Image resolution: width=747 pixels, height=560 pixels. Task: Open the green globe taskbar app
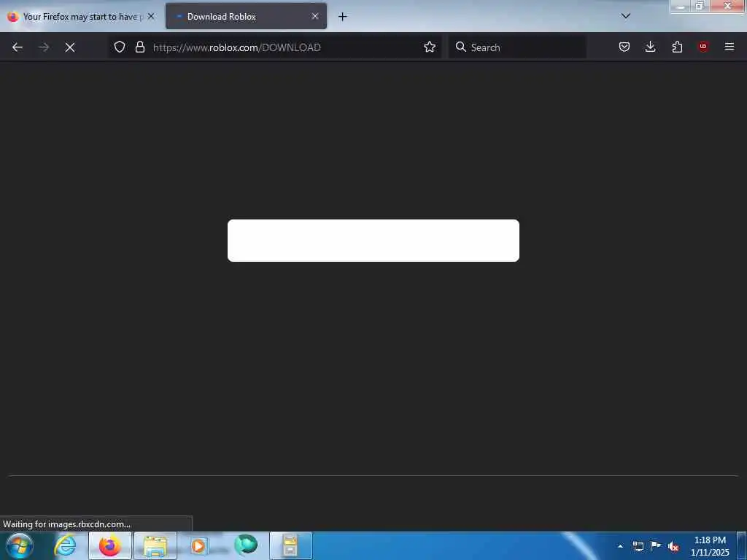tap(246, 545)
